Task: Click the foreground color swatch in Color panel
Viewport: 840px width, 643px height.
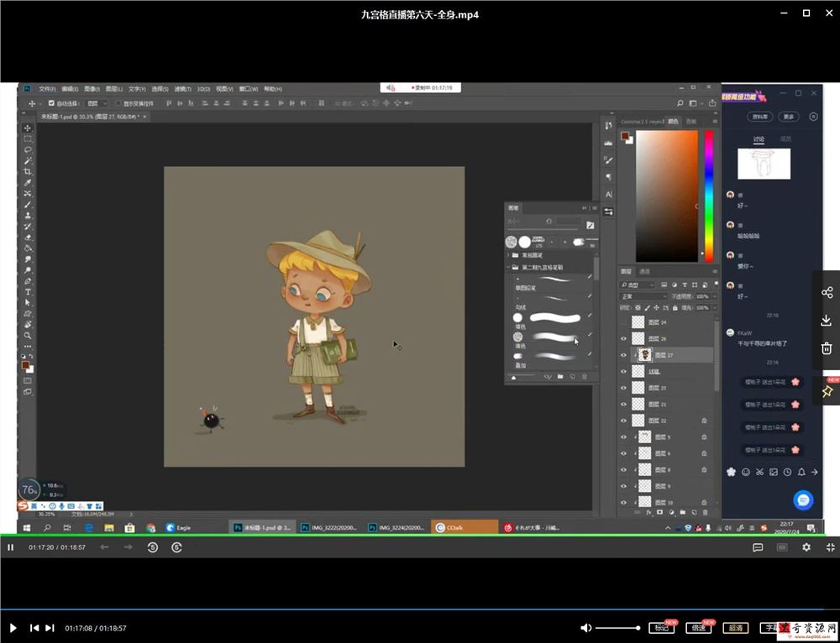Action: pyautogui.click(x=625, y=136)
